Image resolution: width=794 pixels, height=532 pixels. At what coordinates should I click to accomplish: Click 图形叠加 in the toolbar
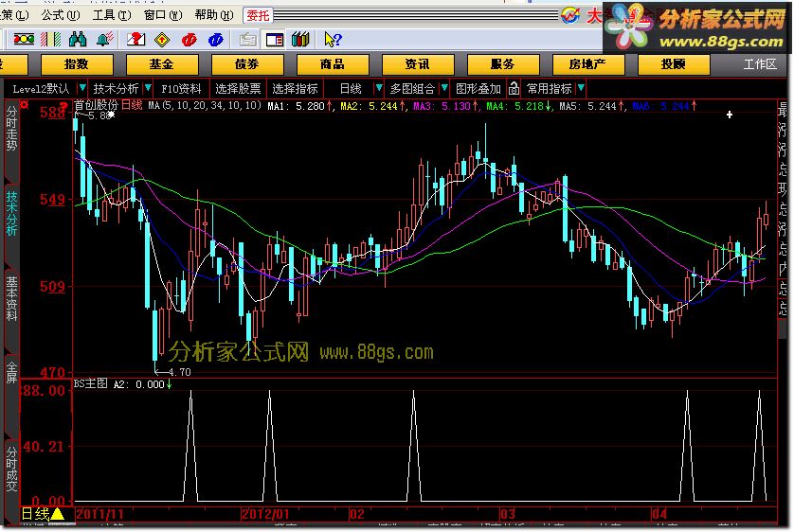click(478, 89)
